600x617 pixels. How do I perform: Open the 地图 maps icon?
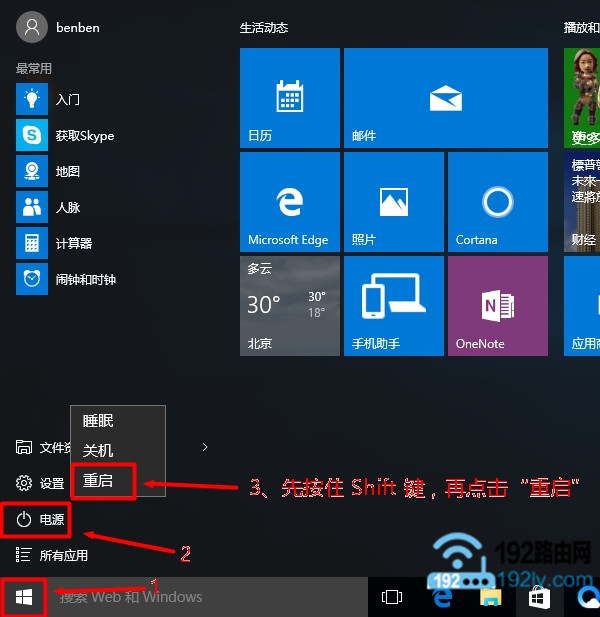pyautogui.click(x=32, y=171)
